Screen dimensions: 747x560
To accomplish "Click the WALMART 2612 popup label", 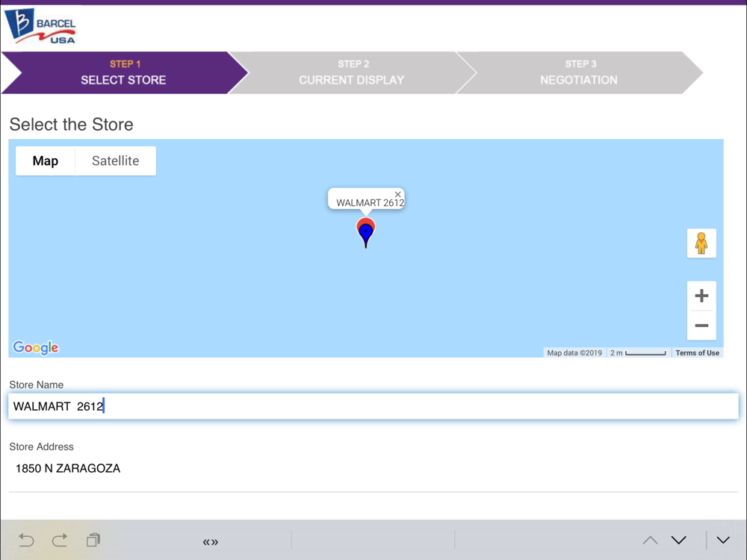I will click(x=371, y=203).
